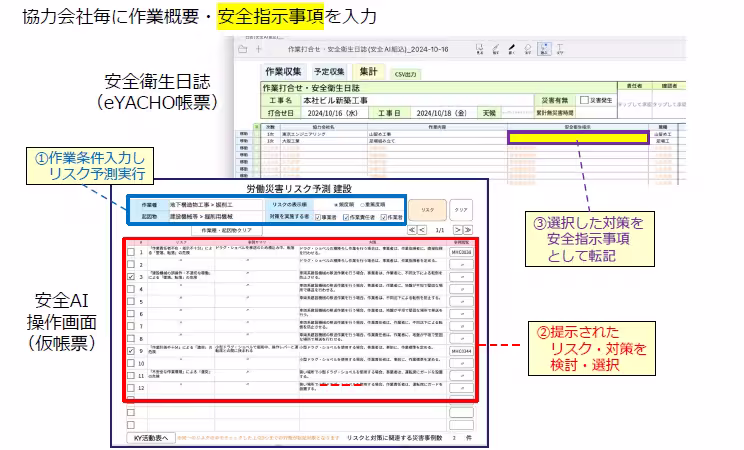Screen dimensions: 744x450
Task: Click the 天候 value field
Action: click(517, 113)
